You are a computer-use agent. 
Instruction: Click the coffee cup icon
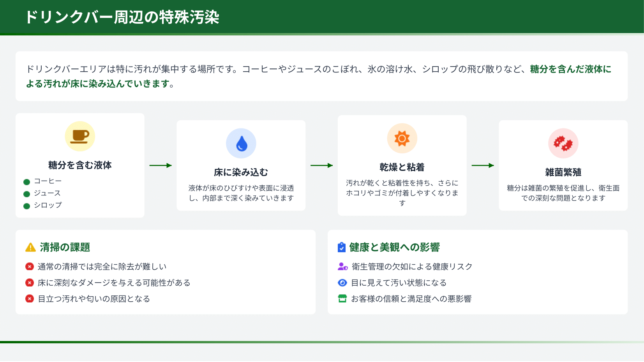80,136
